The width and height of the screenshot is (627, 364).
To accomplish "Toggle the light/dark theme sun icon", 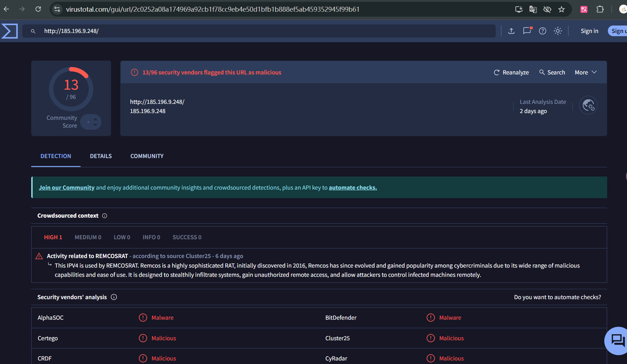I will point(558,31).
